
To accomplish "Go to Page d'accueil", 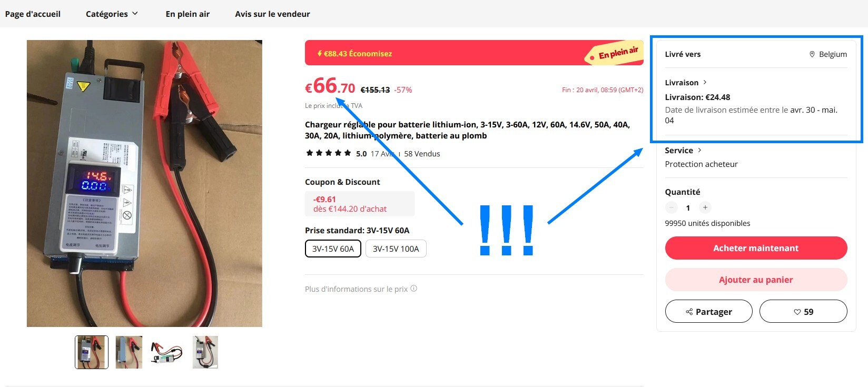I will (33, 14).
